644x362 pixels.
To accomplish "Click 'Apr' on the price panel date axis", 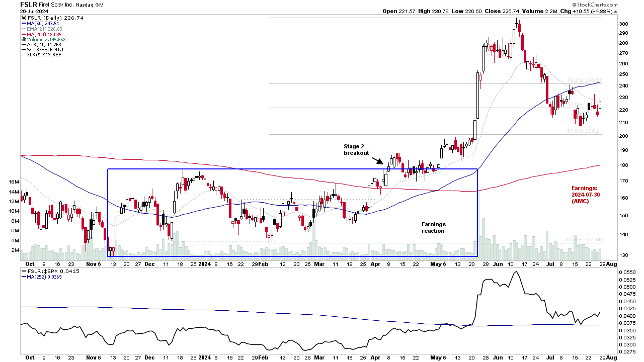I will (374, 263).
